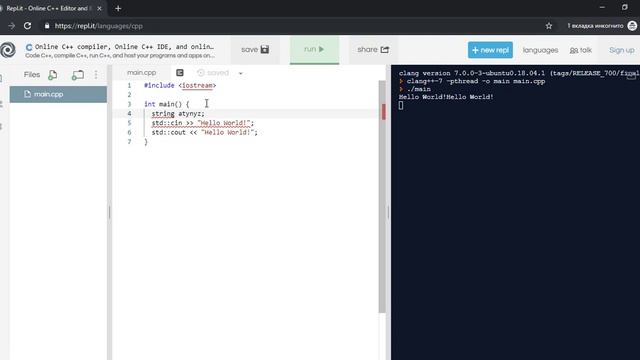Click the std::cin code line
This screenshot has height=360, width=640.
coord(202,123)
